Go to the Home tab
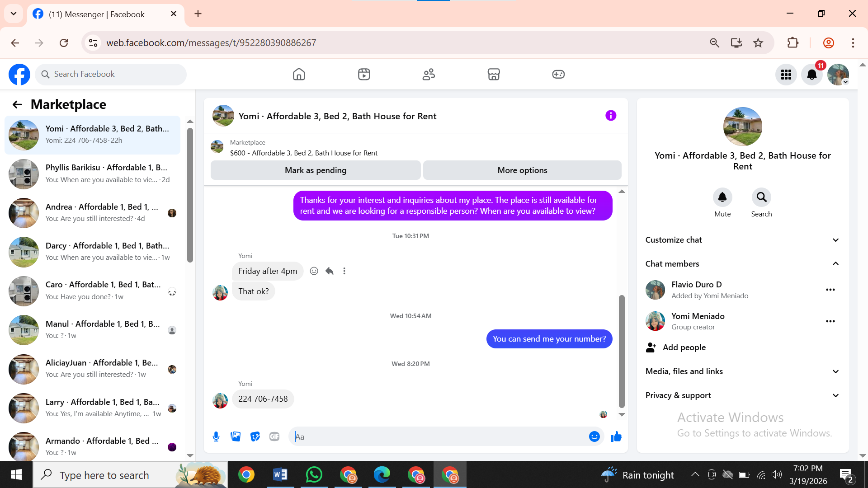 (x=299, y=75)
